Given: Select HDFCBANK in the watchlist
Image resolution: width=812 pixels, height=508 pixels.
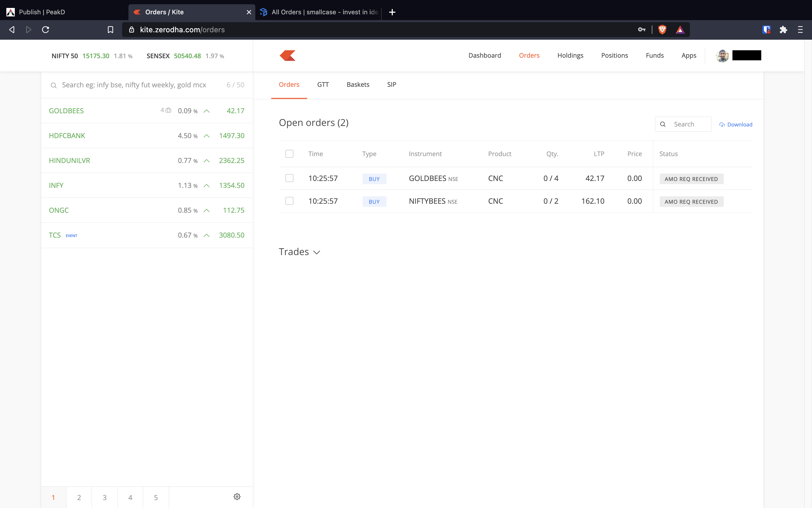Looking at the screenshot, I should tap(147, 135).
